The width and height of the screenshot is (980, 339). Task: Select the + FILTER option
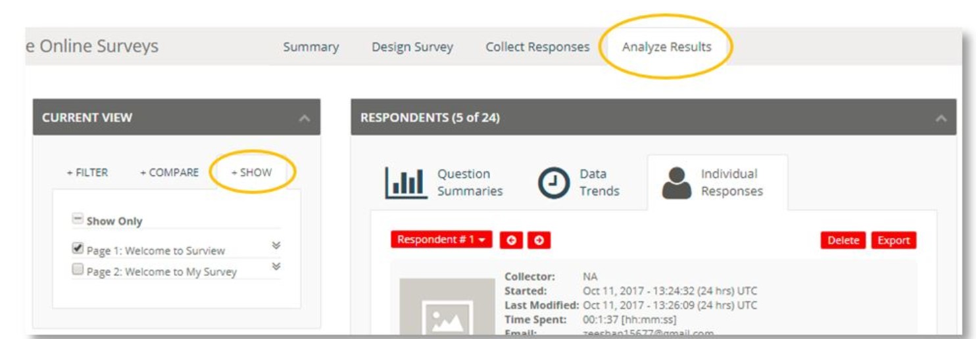pyautogui.click(x=87, y=173)
